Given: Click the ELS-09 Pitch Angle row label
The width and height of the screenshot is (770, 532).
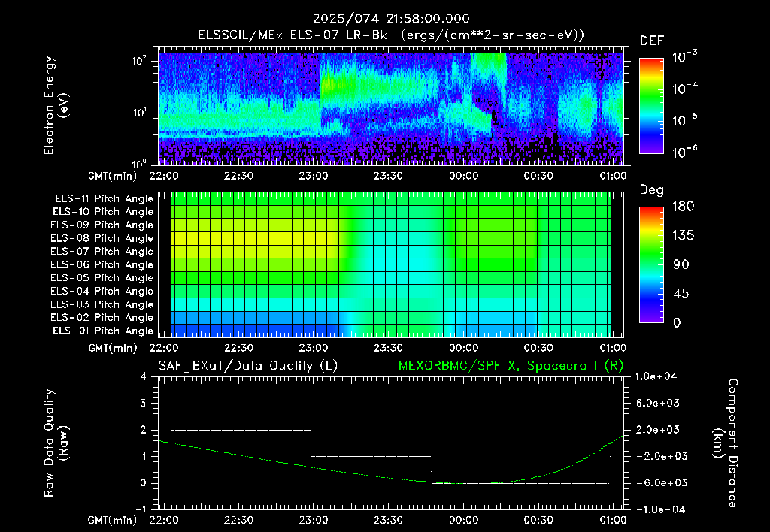Looking at the screenshot, I should tap(102, 225).
